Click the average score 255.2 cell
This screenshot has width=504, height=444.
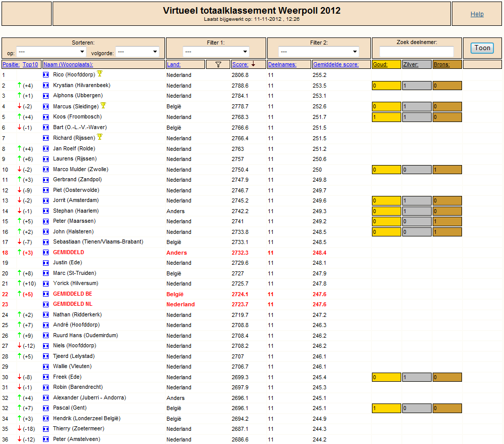tap(319, 75)
